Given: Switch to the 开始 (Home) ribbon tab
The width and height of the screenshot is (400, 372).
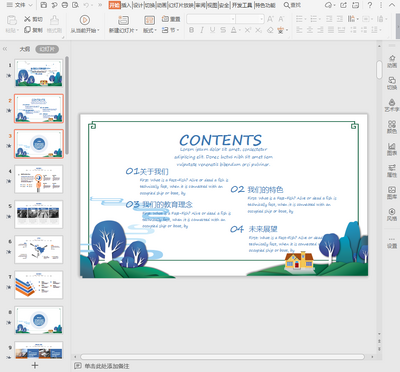Looking at the screenshot, I should click(114, 5).
